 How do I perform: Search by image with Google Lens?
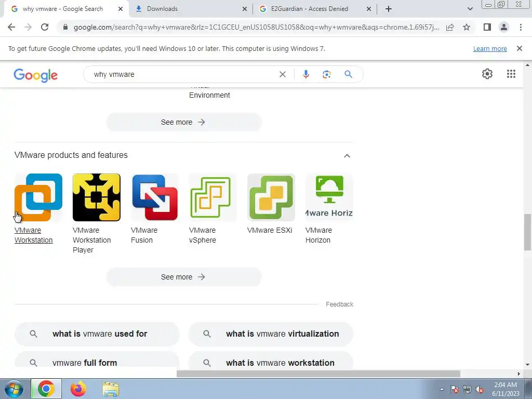pos(326,74)
